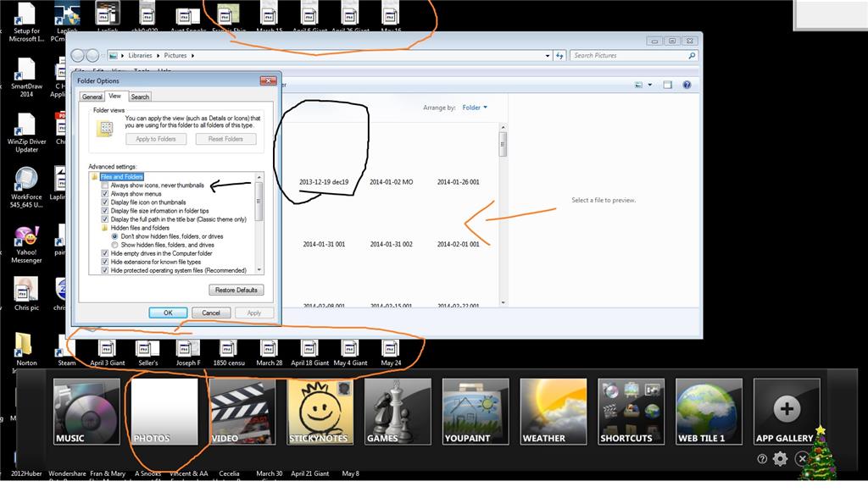Screen dimensions: 868x498
Task: Open the GAMES chess tile
Action: coord(398,412)
